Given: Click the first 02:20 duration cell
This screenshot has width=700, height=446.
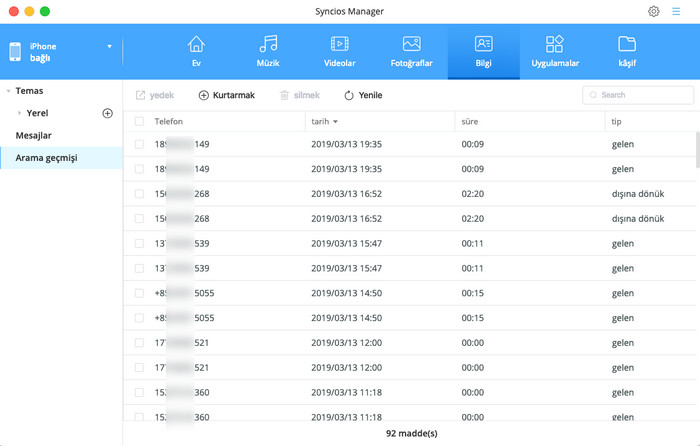Looking at the screenshot, I should 473,194.
